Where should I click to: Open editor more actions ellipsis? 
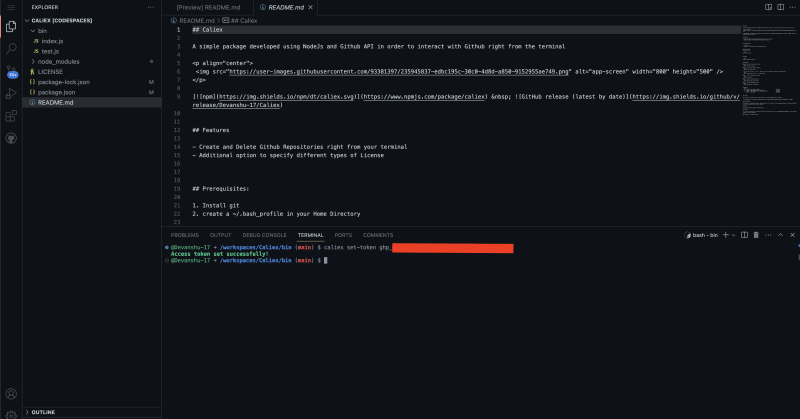792,7
